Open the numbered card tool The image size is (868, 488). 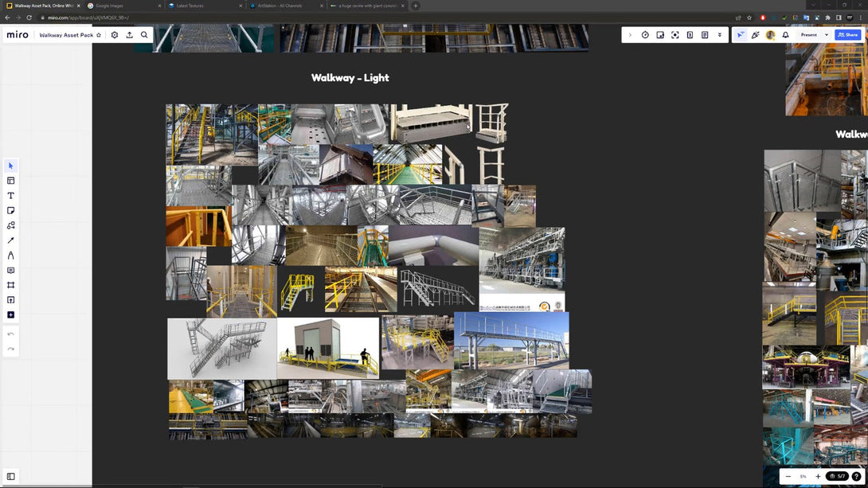690,35
